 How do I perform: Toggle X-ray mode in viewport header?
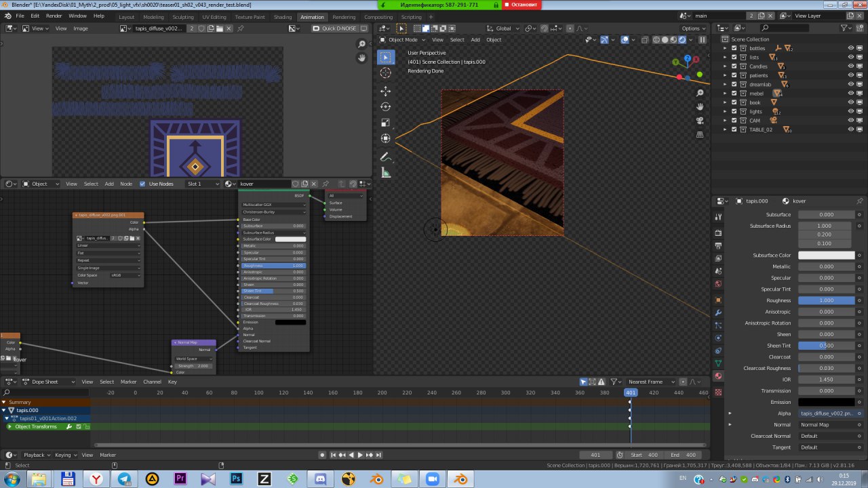(644, 40)
